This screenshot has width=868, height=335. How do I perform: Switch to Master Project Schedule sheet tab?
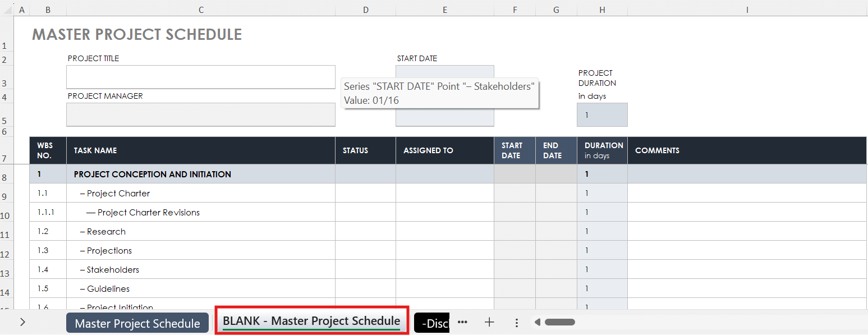click(x=137, y=323)
